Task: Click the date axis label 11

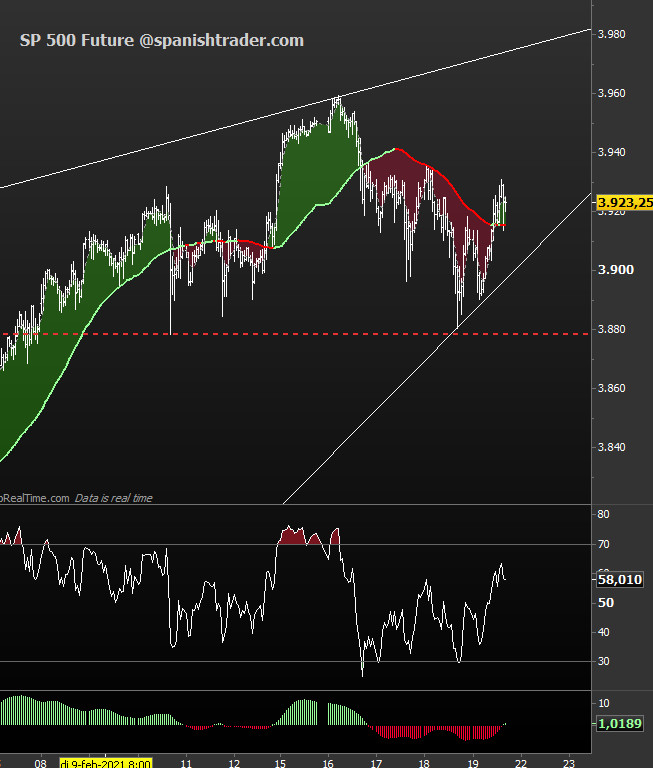Action: [186, 763]
